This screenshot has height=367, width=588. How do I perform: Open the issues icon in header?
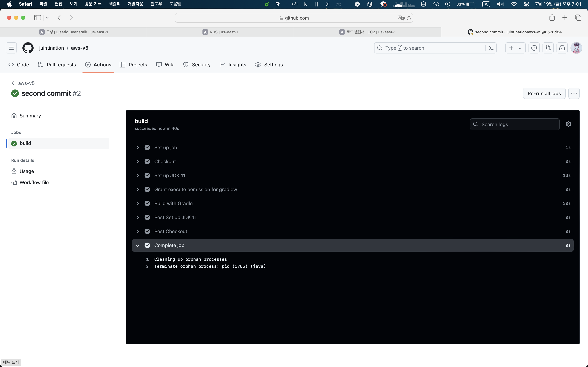(534, 48)
